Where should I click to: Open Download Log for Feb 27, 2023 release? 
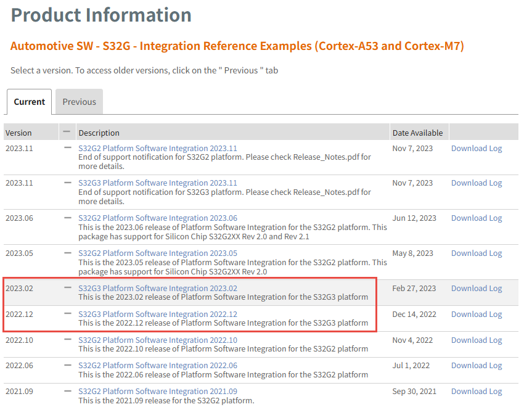tap(477, 288)
